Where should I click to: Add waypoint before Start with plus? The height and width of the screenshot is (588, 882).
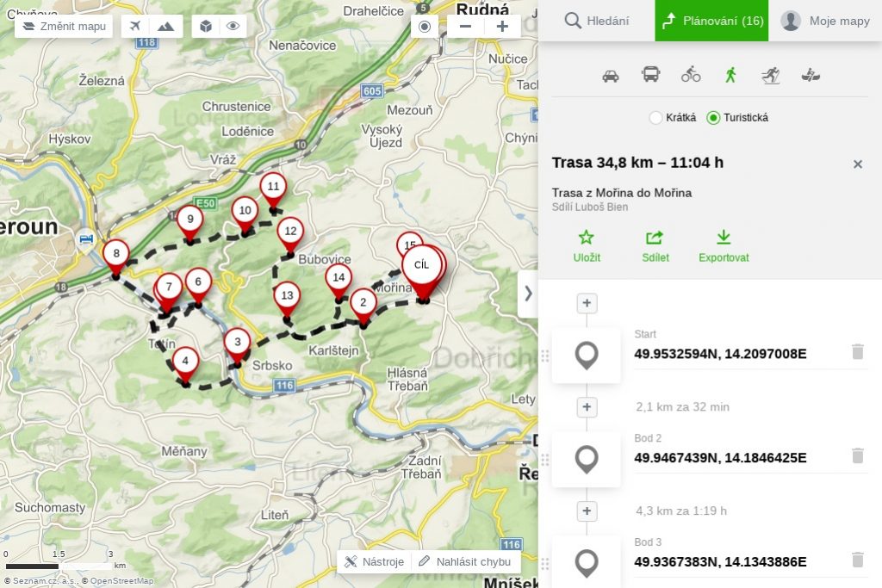tap(587, 303)
